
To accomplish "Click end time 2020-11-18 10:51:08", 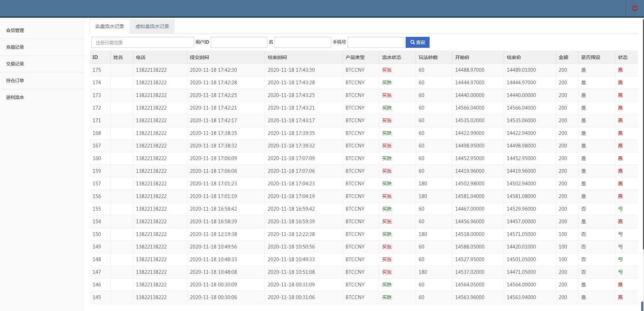I will tap(291, 272).
